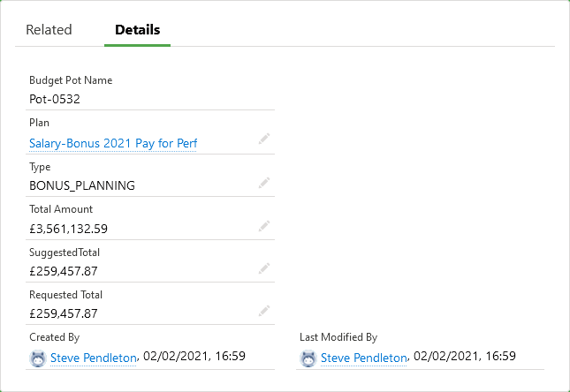The height and width of the screenshot is (392, 570).
Task: Click the Last Modified By timestamp text
Action: (x=465, y=357)
